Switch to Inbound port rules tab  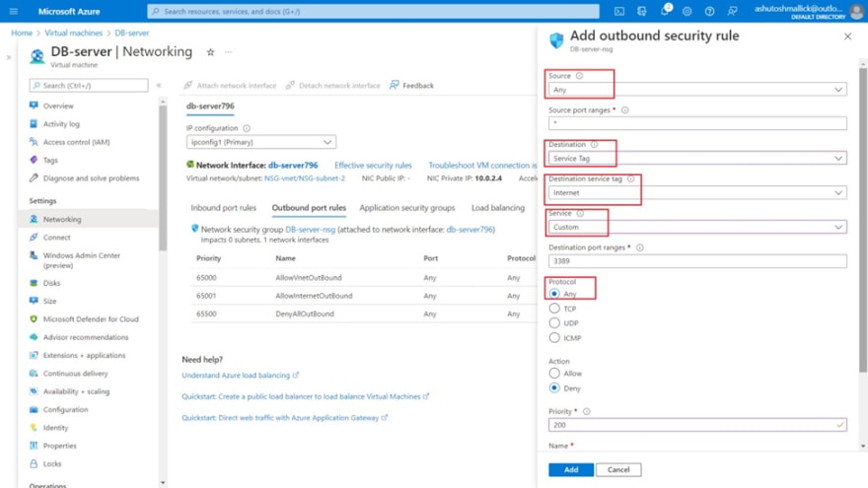(224, 208)
